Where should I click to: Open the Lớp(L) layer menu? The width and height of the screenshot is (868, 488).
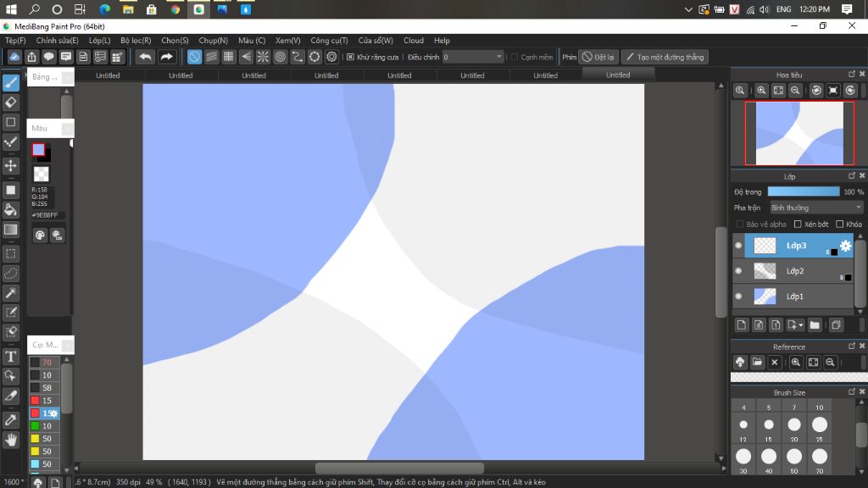pos(100,41)
